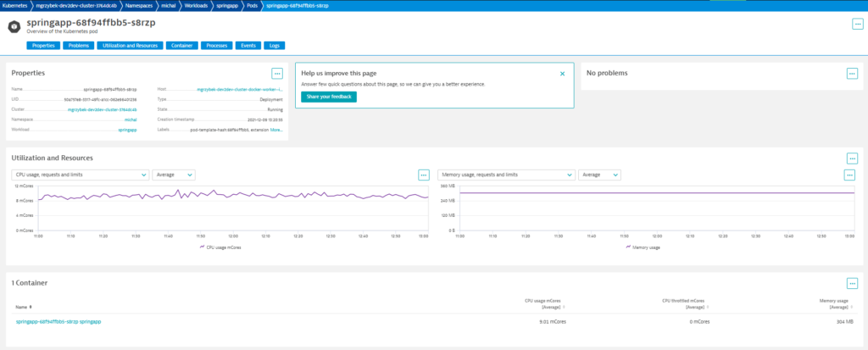
Task: Click the Kubernetes pod hexagon icon
Action: pos(17,28)
